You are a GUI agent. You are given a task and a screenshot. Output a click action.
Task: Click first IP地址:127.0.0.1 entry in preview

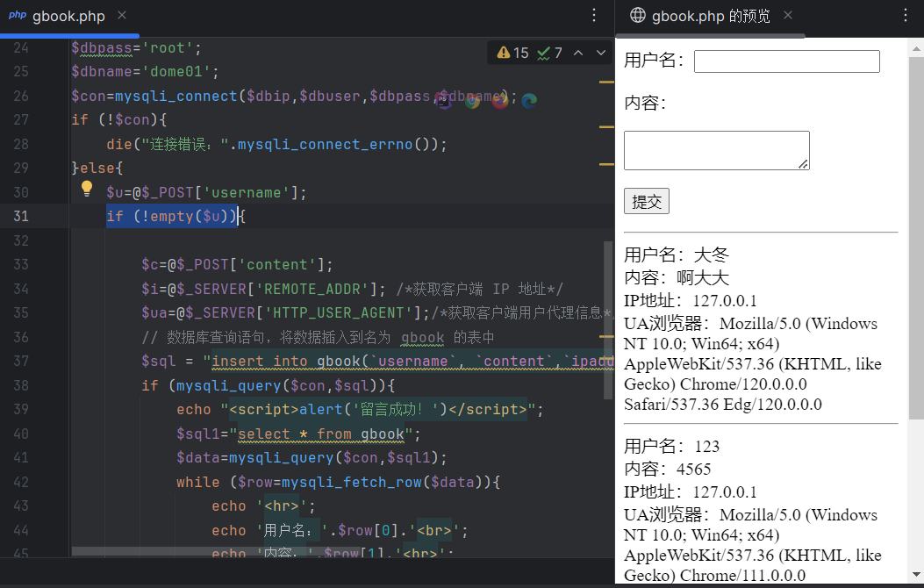(690, 300)
